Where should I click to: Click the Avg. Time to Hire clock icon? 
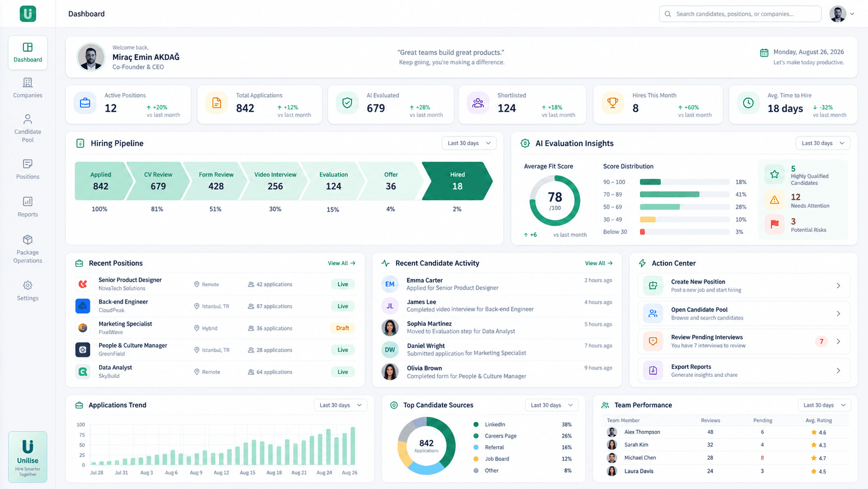[748, 103]
